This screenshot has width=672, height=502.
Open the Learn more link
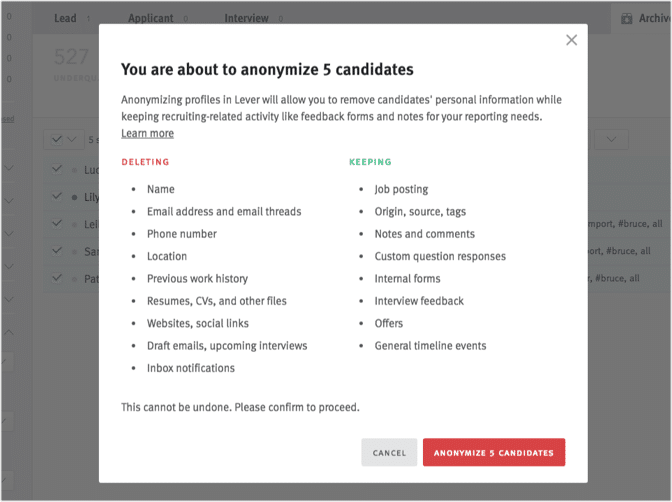(x=147, y=133)
